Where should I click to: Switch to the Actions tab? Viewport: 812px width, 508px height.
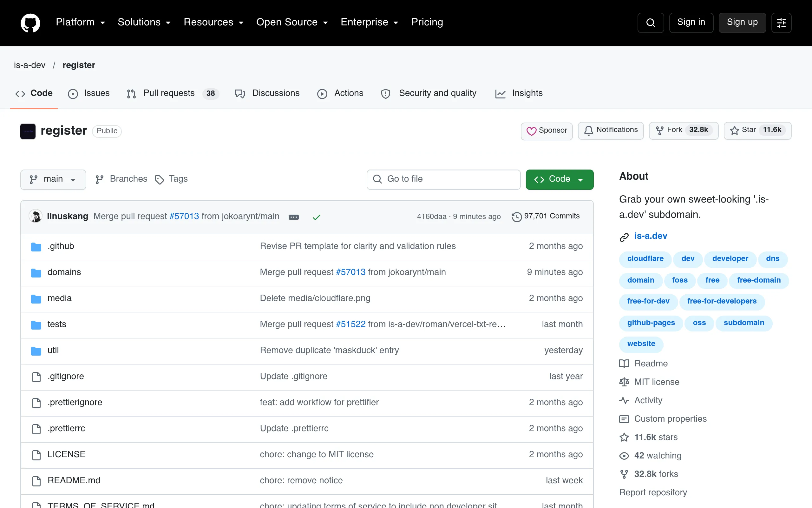tap(340, 93)
